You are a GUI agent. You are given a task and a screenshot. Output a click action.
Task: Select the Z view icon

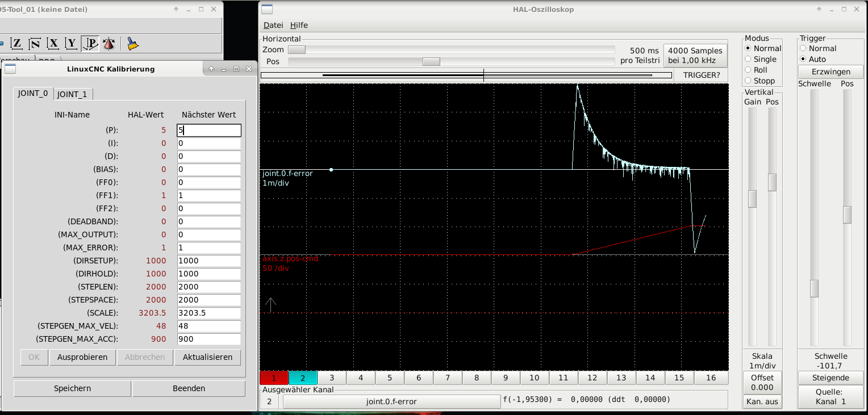point(16,44)
